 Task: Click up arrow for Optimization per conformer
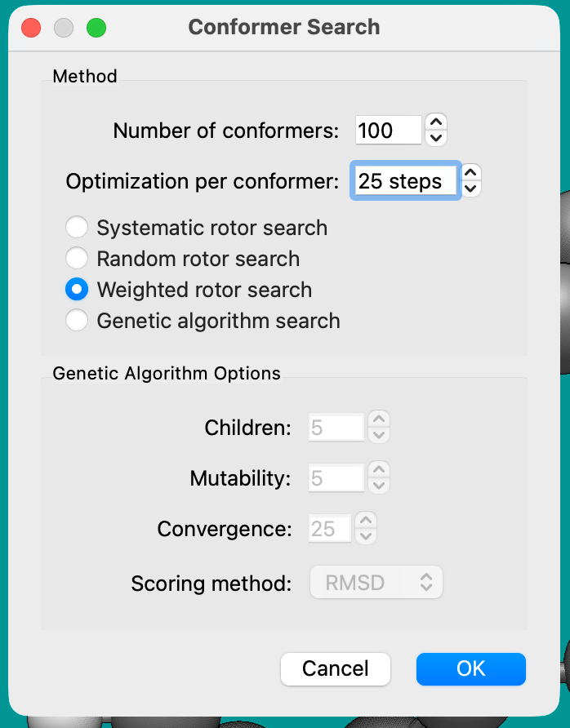point(471,173)
